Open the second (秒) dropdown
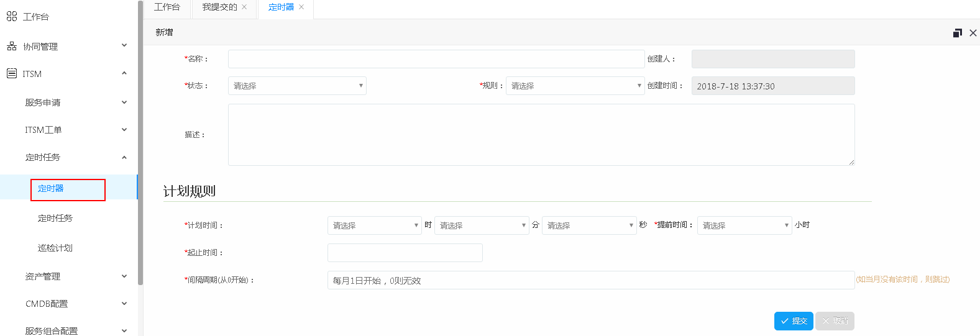Screen dimensions: 980x336 pyautogui.click(x=589, y=225)
